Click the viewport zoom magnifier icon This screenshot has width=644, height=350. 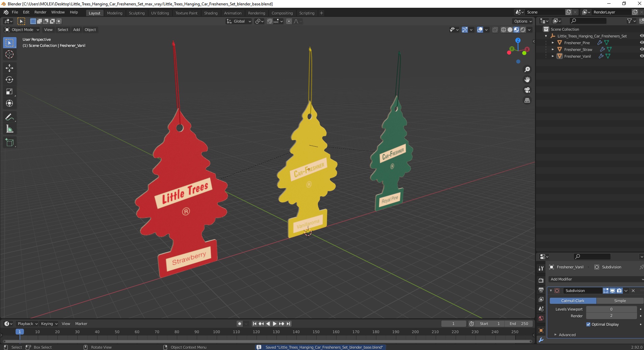(527, 69)
